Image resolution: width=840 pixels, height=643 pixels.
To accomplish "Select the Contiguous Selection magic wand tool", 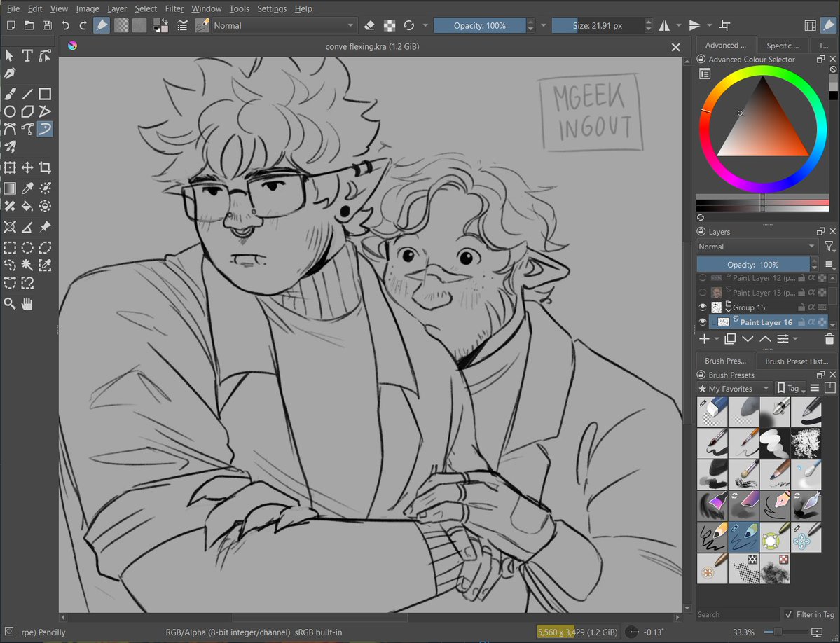I will (27, 265).
